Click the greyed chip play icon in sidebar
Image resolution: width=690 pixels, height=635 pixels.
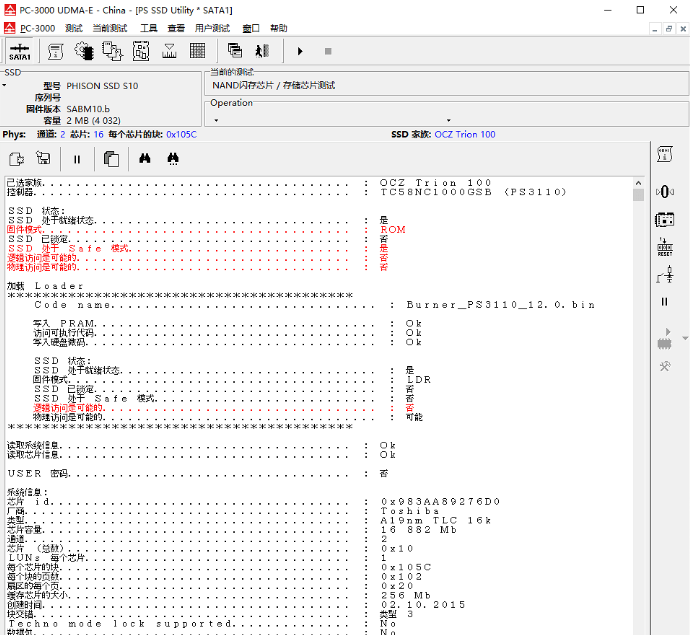pyautogui.click(x=664, y=339)
